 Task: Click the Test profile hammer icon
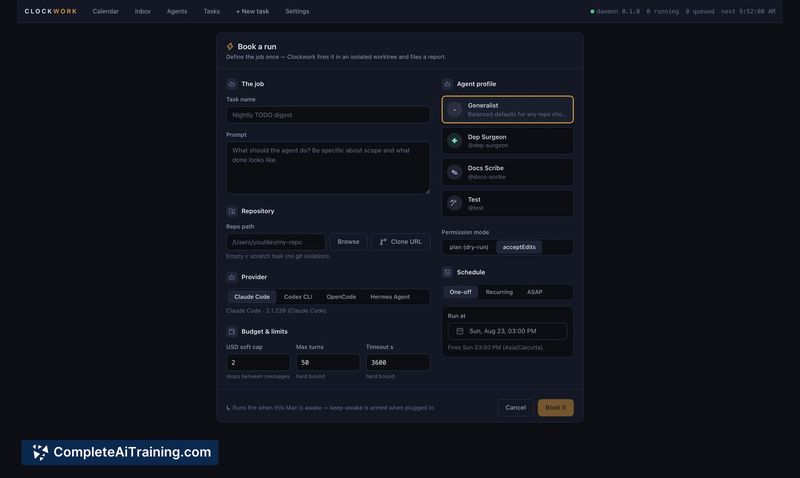[x=455, y=204]
